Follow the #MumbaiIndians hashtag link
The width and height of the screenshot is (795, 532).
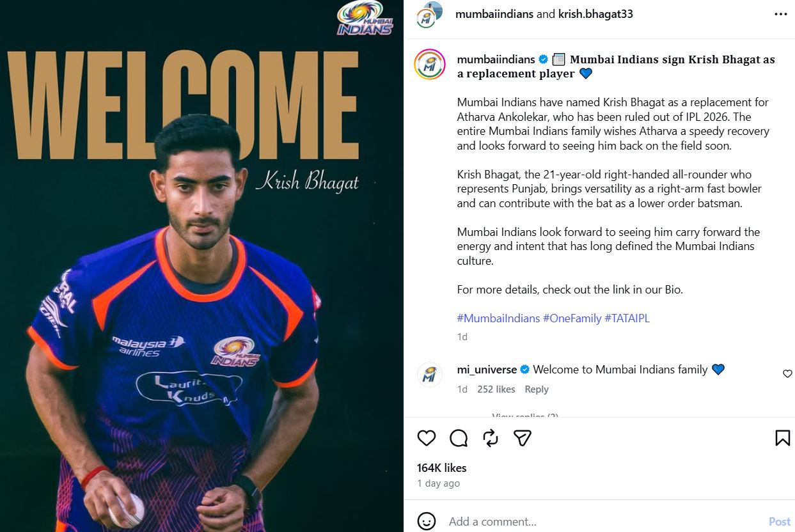498,318
